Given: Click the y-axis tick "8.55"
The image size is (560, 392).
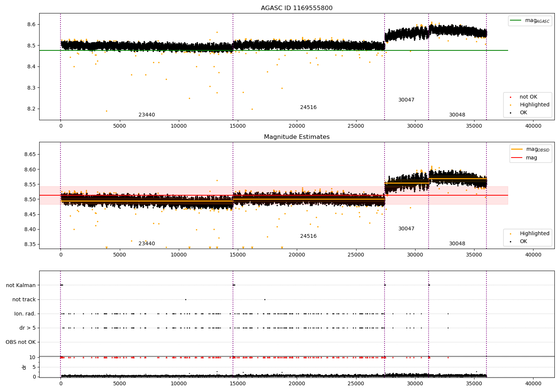Looking at the screenshot, I should [x=30, y=184].
